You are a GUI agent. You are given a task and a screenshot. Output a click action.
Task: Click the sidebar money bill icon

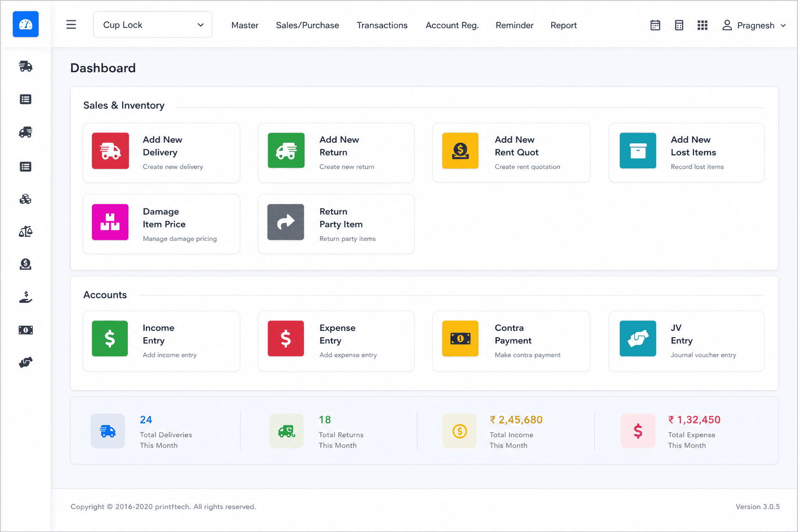(x=25, y=330)
